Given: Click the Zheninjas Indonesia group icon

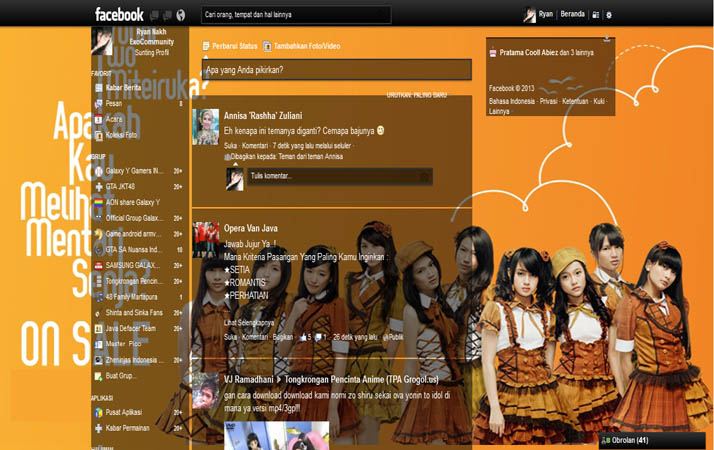Looking at the screenshot, I should (98, 360).
